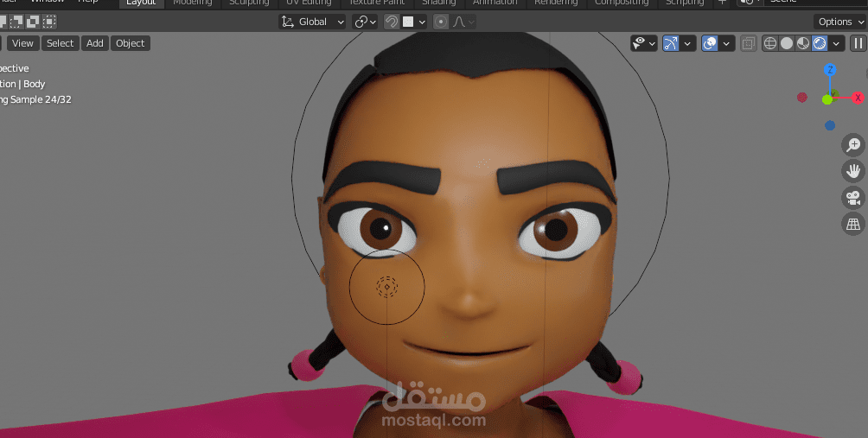
Task: Click the green Y axis gizmo handle
Action: 827,99
